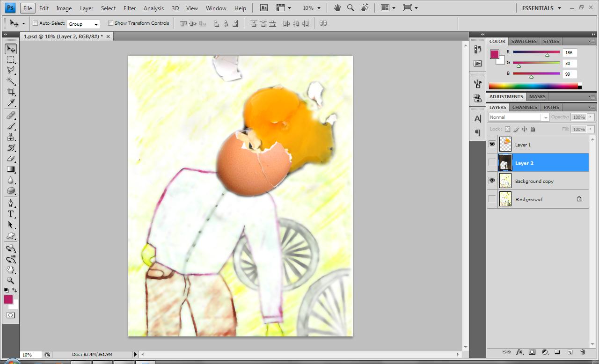Select the Blur tool
Viewport: 599px width, 364px height.
[10, 180]
